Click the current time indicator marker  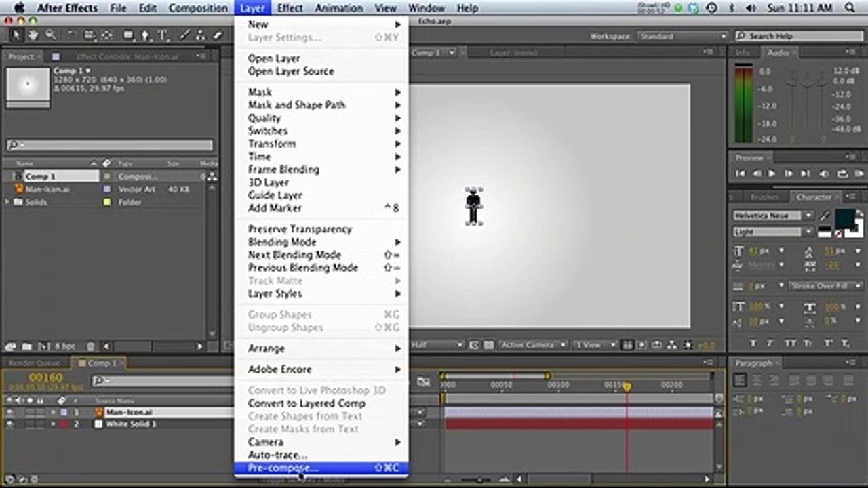point(627,386)
